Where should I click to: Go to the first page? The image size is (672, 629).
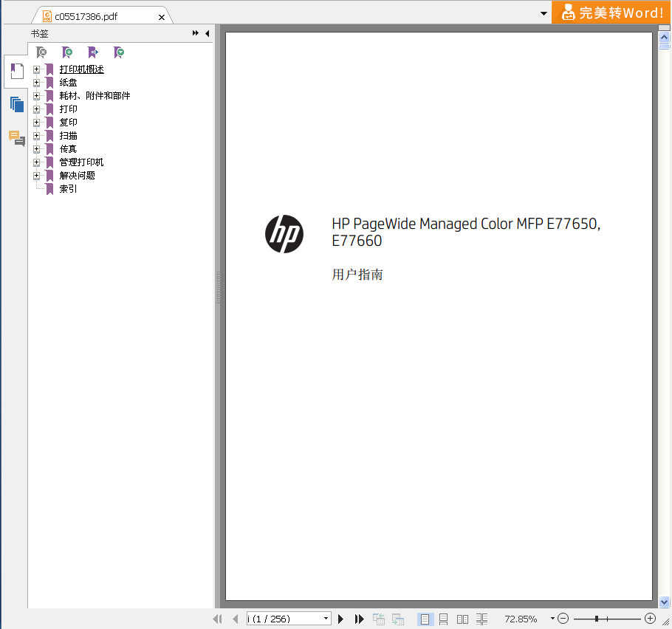click(218, 619)
